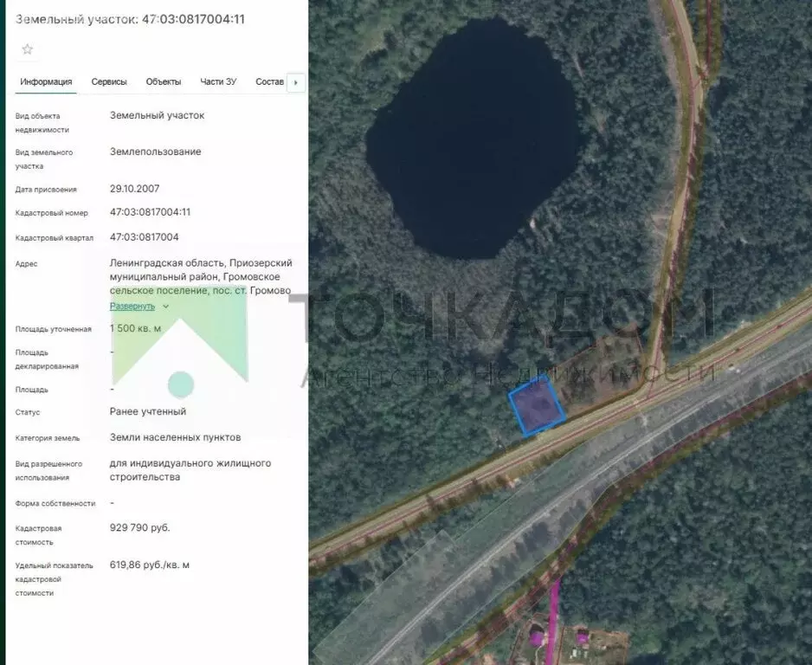Click unit value 619,86 руб./кв. м
812x665 pixels.
click(150, 565)
